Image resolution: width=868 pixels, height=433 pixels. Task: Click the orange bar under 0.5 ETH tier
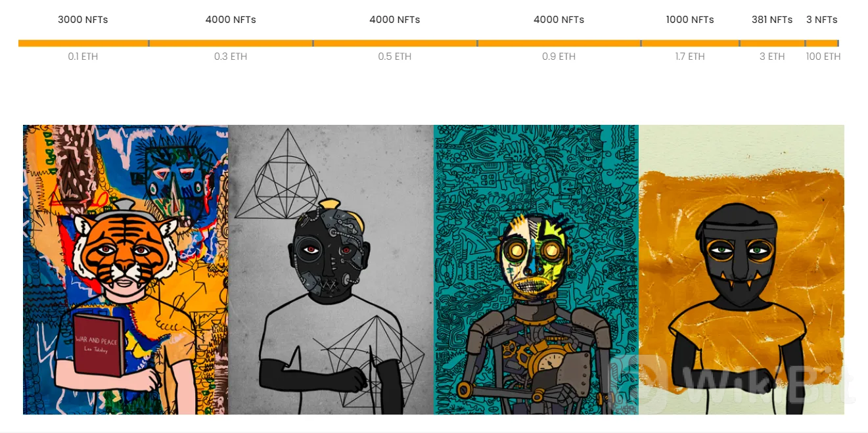click(x=395, y=43)
